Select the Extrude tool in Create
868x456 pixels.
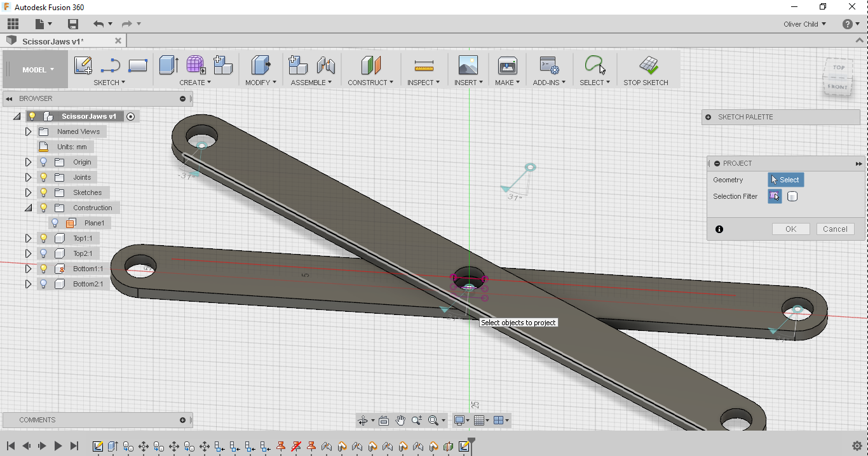click(168, 65)
